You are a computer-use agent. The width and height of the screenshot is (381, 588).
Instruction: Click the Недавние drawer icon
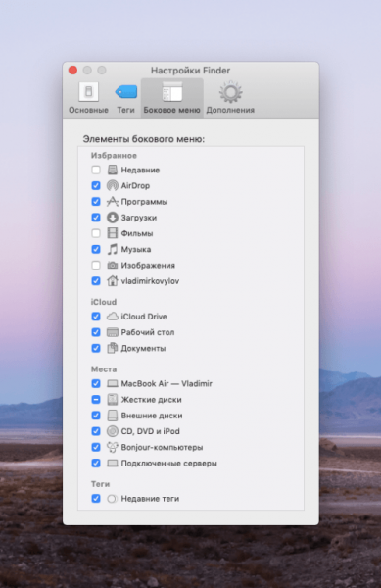[113, 170]
